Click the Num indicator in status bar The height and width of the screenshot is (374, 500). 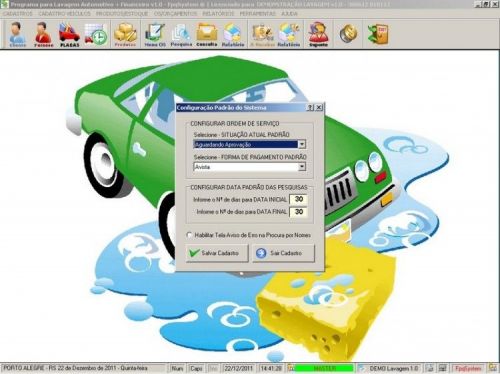tap(177, 368)
